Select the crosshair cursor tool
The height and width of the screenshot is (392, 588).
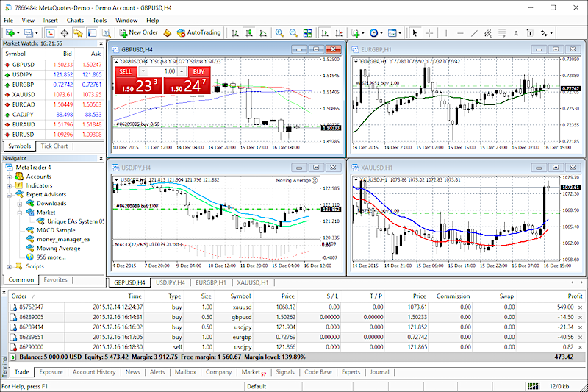coord(429,33)
